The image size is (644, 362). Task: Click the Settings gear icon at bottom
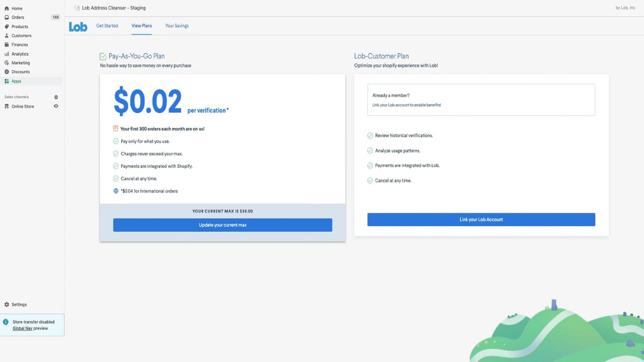click(x=7, y=305)
